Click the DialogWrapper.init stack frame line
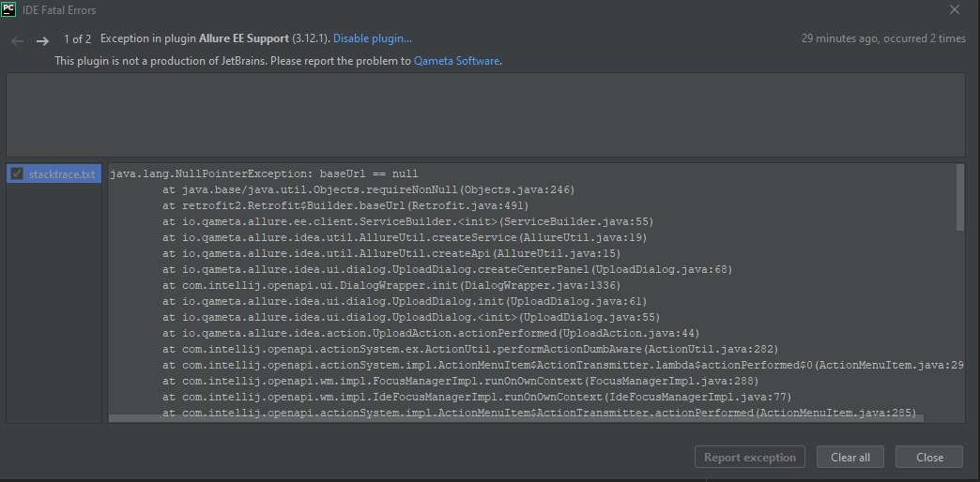The width and height of the screenshot is (980, 482). pyautogui.click(x=391, y=285)
